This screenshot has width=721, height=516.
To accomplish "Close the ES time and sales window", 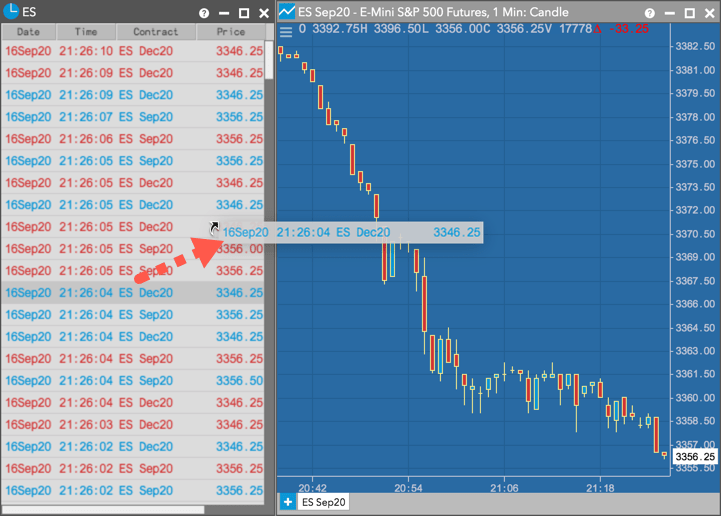I will pos(264,13).
